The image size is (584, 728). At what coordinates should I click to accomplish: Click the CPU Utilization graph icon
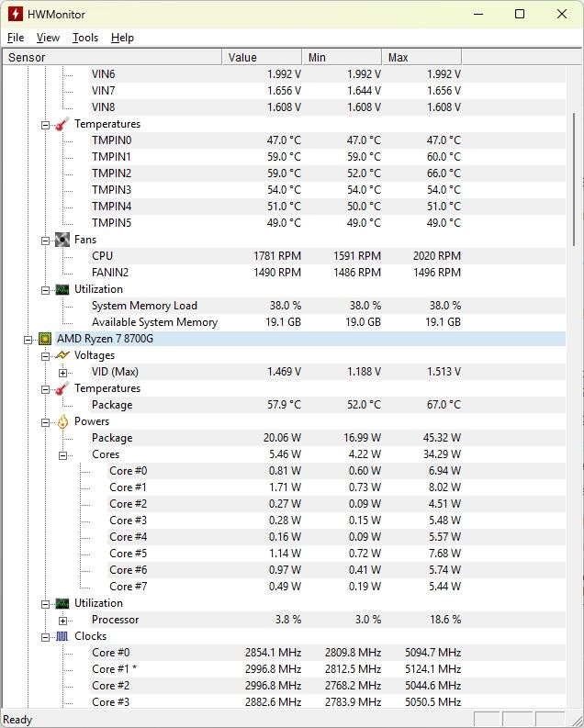[x=62, y=603]
